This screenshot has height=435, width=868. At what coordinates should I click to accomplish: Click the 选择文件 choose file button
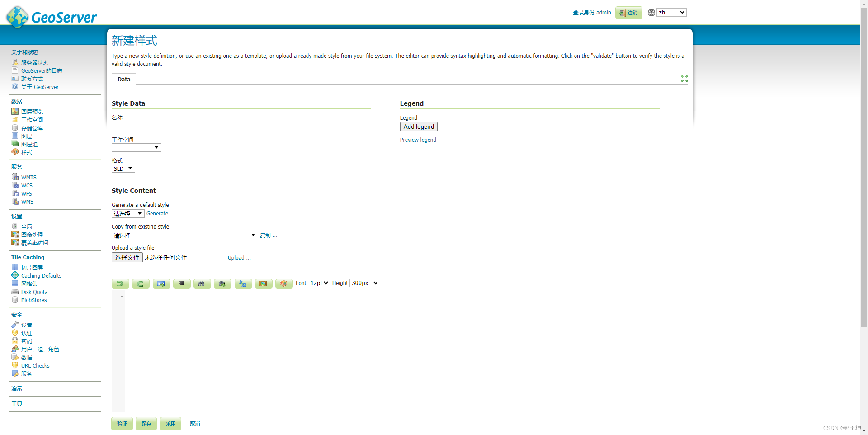coord(127,257)
